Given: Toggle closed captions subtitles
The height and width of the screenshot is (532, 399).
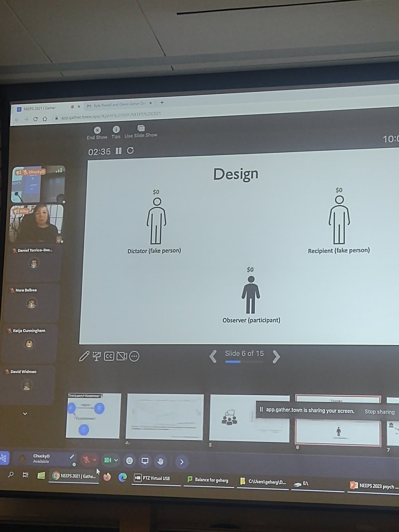Looking at the screenshot, I should [109, 356].
